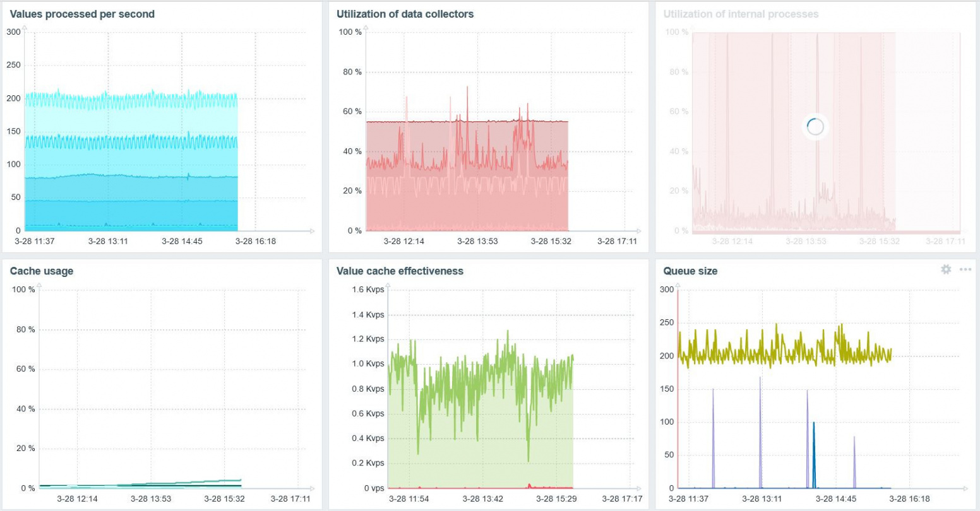
Task: Click '3-28 11:37' in Values processed per second graph
Action: [x=35, y=241]
